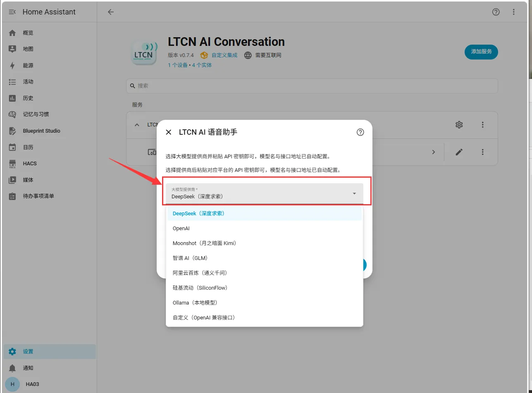Click the 活动 list icon
The width and height of the screenshot is (532, 393).
(x=12, y=82)
